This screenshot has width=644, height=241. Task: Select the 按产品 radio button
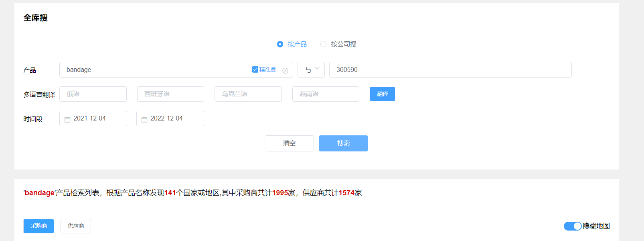pyautogui.click(x=280, y=44)
